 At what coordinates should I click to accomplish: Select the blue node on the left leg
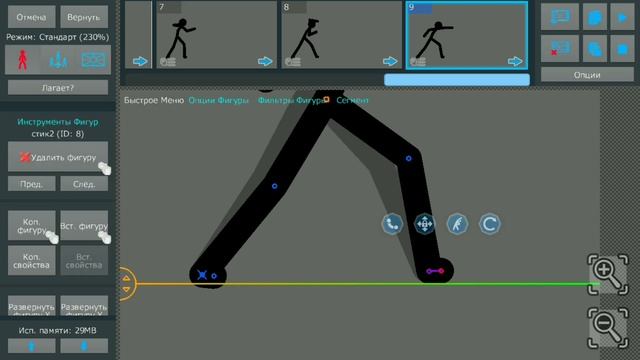274,186
